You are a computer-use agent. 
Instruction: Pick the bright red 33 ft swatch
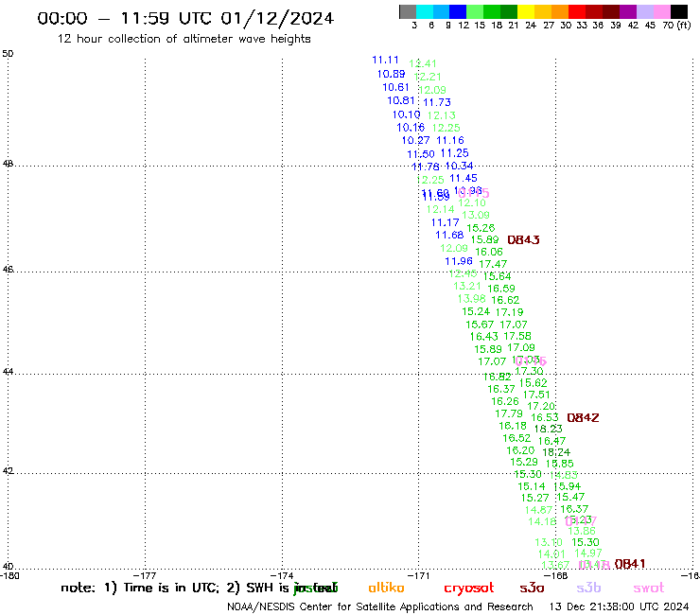576,11
